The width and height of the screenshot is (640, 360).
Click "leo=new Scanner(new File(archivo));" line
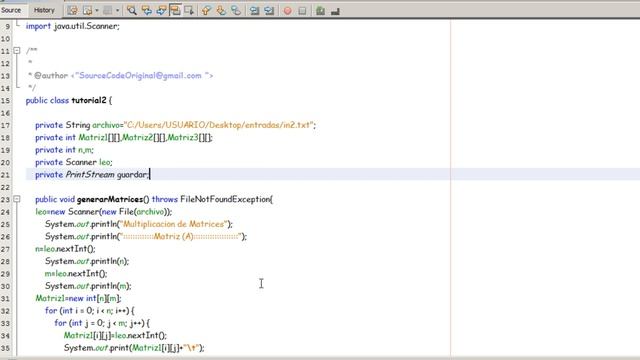(x=104, y=212)
